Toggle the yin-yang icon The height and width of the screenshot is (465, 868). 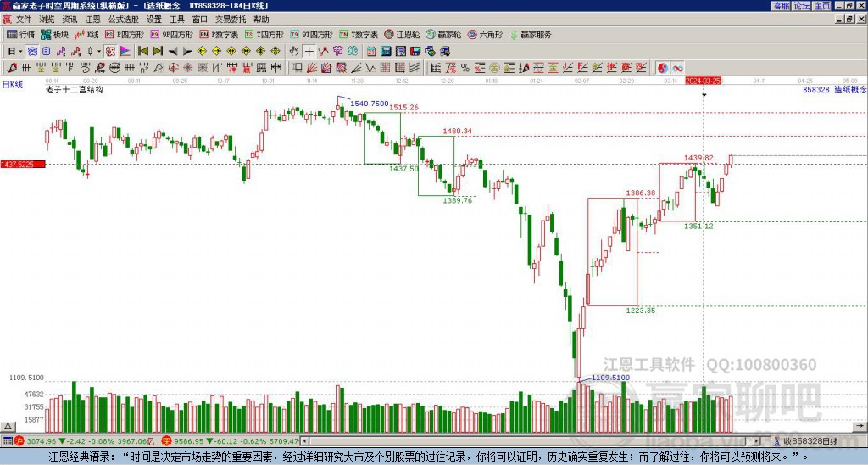point(663,68)
